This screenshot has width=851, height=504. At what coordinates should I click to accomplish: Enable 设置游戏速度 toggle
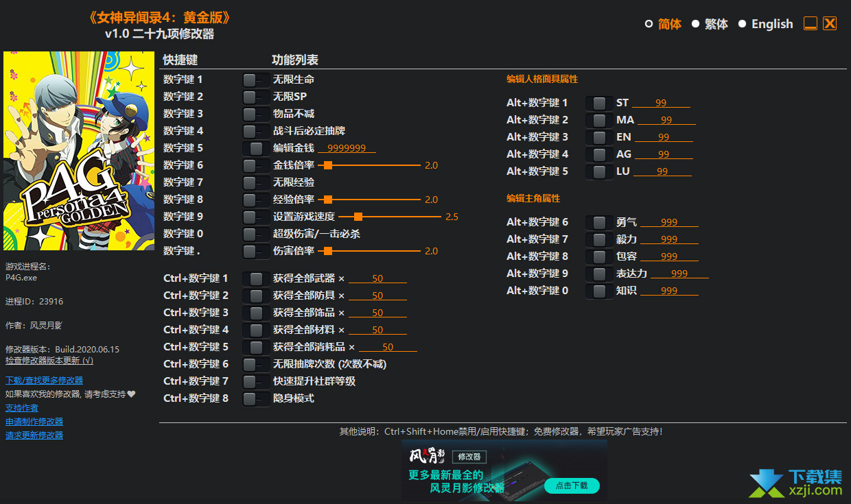pos(256,217)
